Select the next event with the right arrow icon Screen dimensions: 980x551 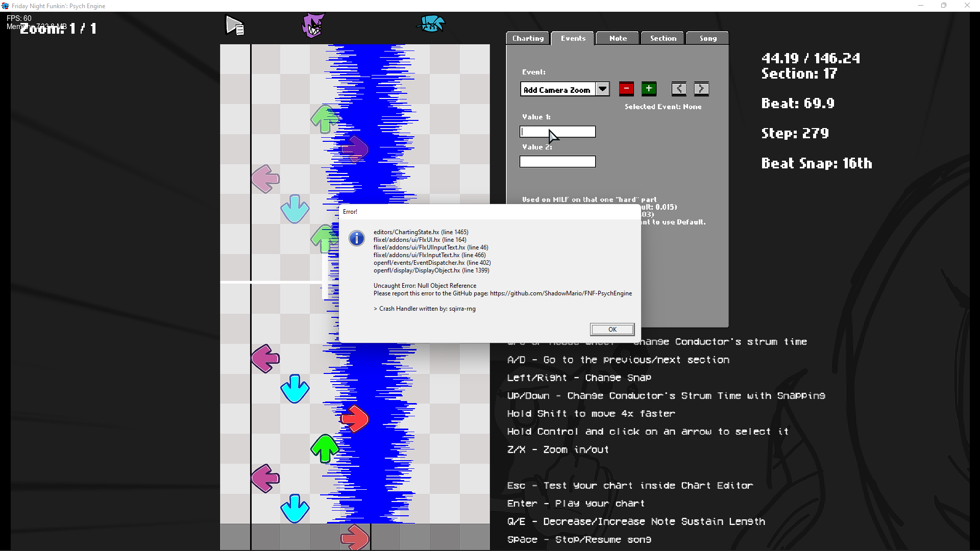click(x=701, y=89)
